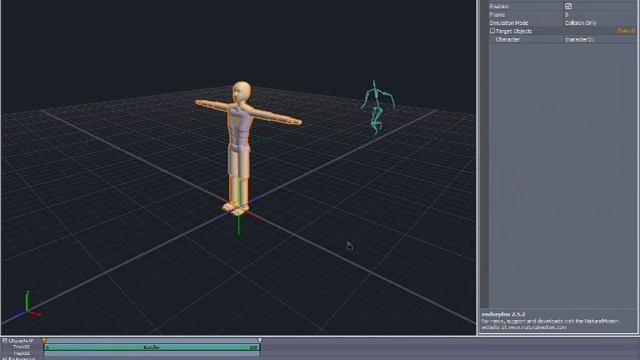The width and height of the screenshot is (640, 360).
Task: Select the teal skeleton figure in viewport
Action: tap(378, 107)
